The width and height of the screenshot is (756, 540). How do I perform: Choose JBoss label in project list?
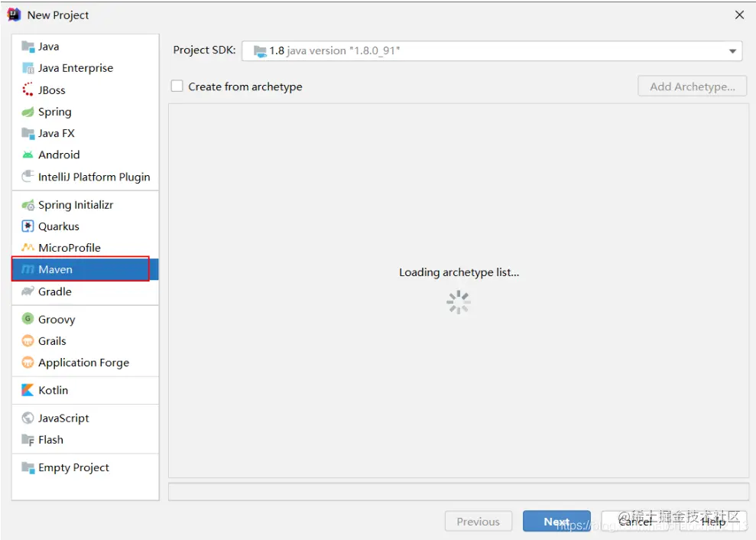51,90
